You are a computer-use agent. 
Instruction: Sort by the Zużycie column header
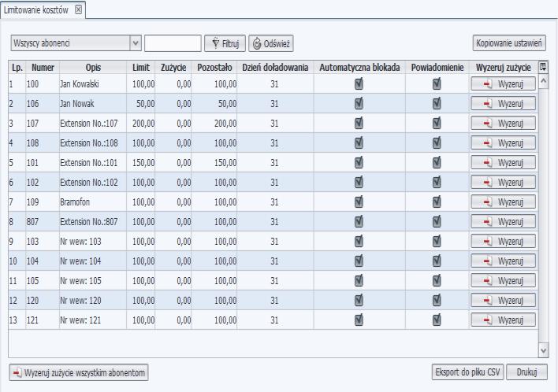click(x=173, y=68)
